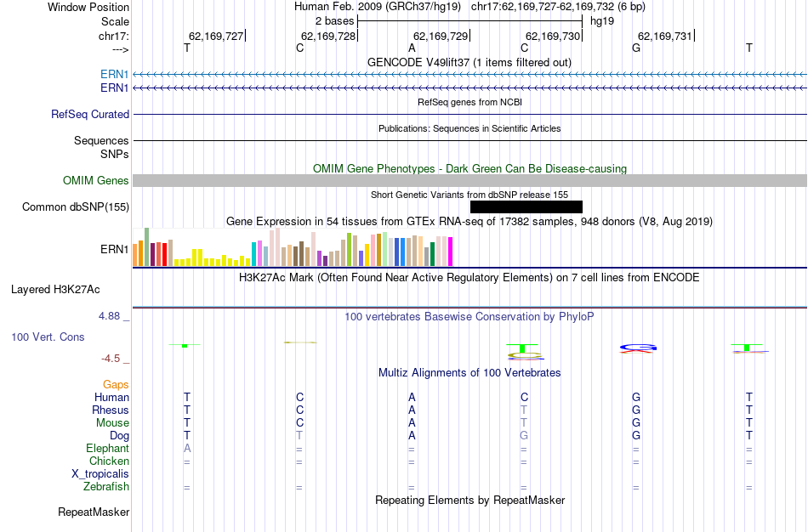Click the Human Feb. 2009 (GRCh37/hg19) text
Image resolution: width=808 pixels, height=532 pixels.
377,7
